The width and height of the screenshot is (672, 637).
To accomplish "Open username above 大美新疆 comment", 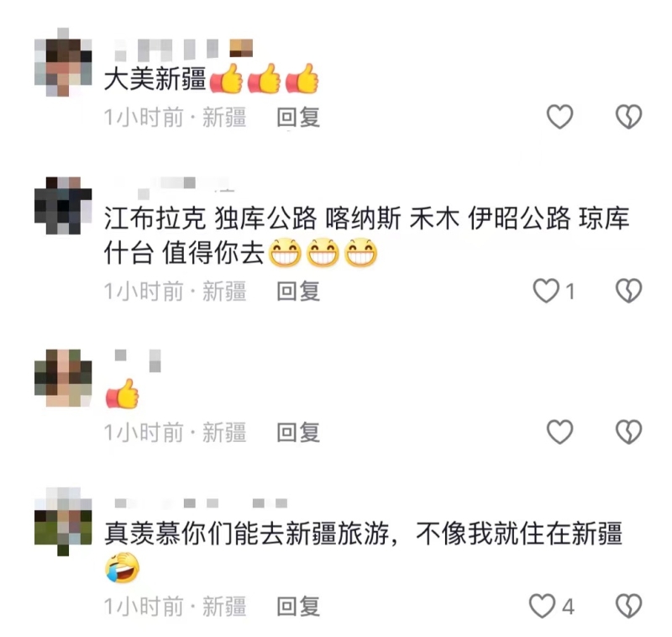I will (183, 50).
